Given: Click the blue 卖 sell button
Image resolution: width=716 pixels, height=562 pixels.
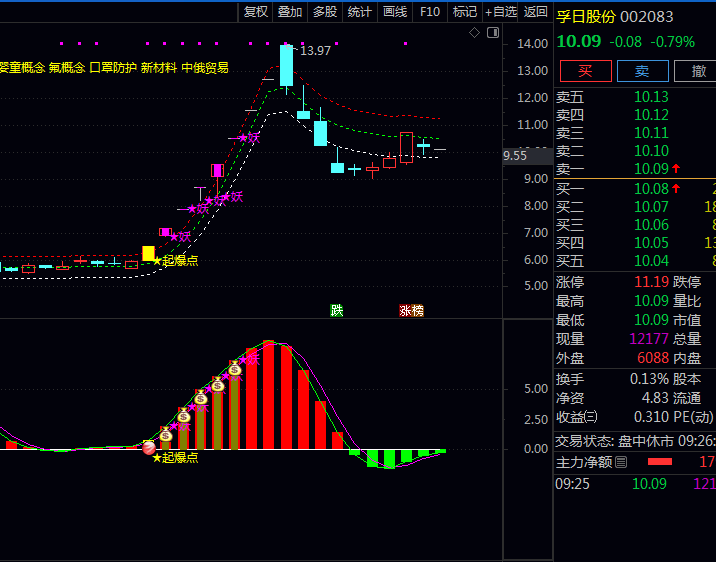Looking at the screenshot, I should [x=642, y=71].
